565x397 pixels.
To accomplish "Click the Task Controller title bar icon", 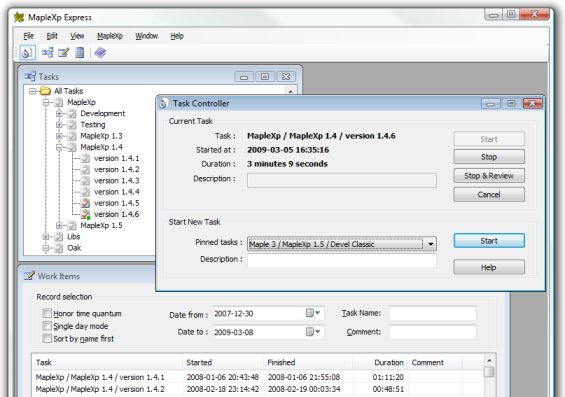I will click(x=163, y=104).
